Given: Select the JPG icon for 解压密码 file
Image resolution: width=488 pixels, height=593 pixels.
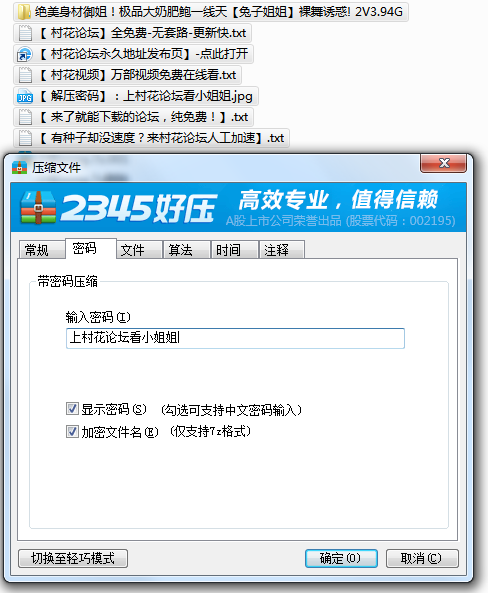Looking at the screenshot, I should click(25, 96).
